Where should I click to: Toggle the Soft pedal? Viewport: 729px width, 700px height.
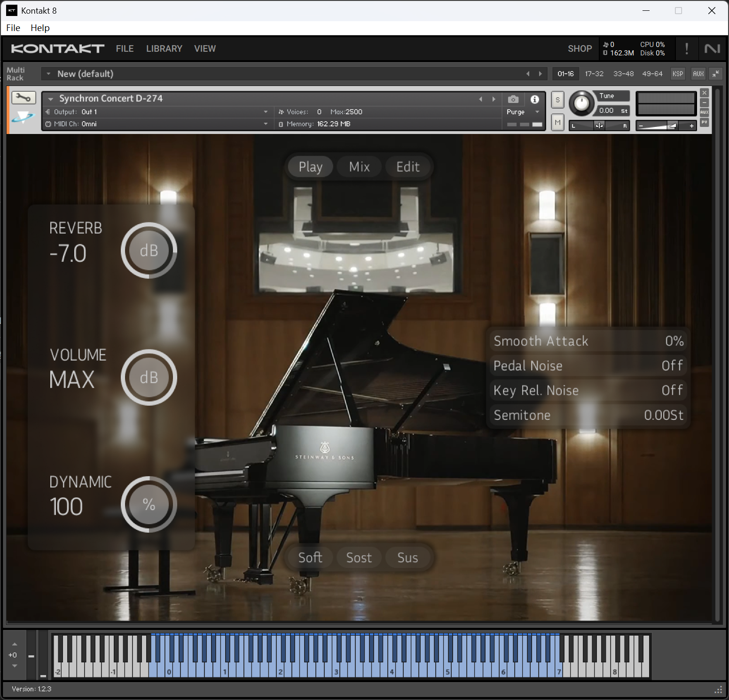pyautogui.click(x=310, y=558)
